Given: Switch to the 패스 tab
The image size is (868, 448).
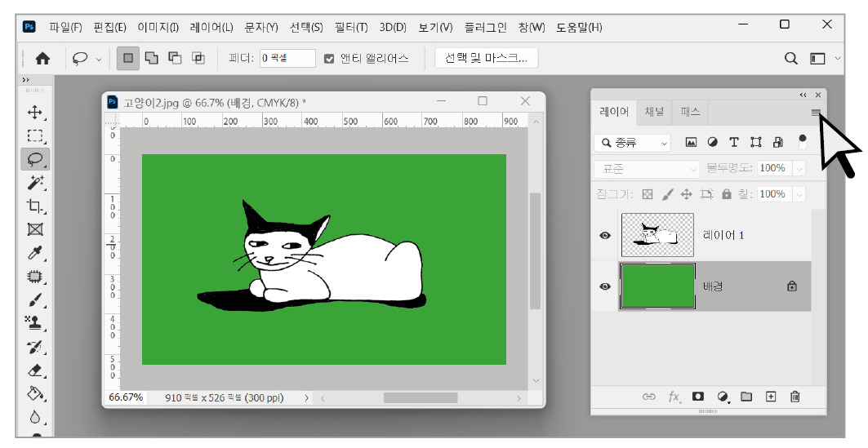Looking at the screenshot, I should click(690, 112).
